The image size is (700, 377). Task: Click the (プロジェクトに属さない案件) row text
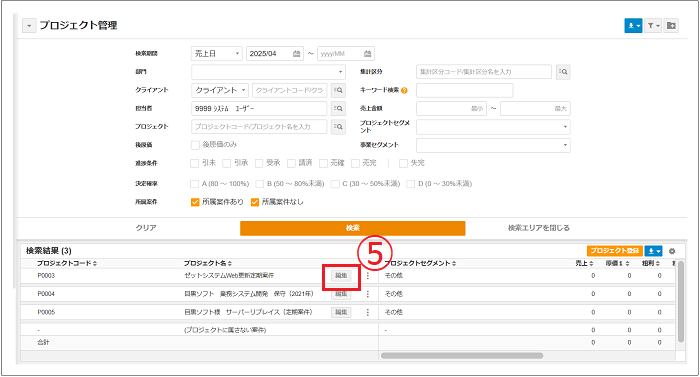pyautogui.click(x=225, y=331)
